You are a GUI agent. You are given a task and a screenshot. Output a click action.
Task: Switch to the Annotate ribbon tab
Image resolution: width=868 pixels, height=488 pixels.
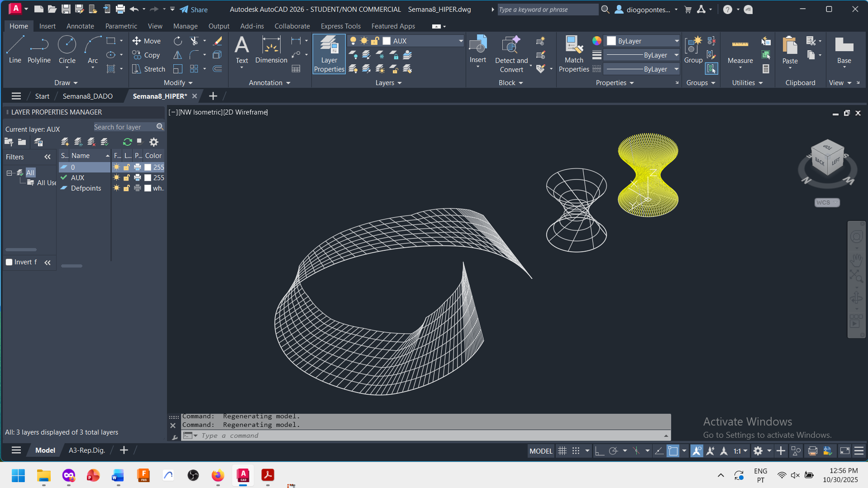[80, 26]
